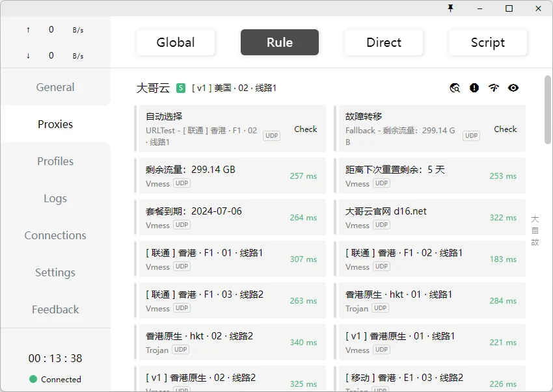The image size is (553, 392).
Task: Click Check on the 自动选择 group
Action: point(305,129)
